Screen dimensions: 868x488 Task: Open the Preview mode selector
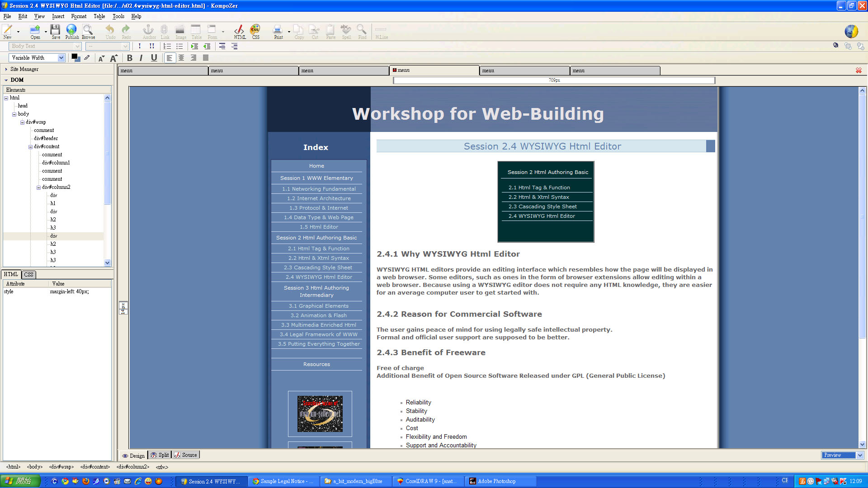pyautogui.click(x=859, y=455)
